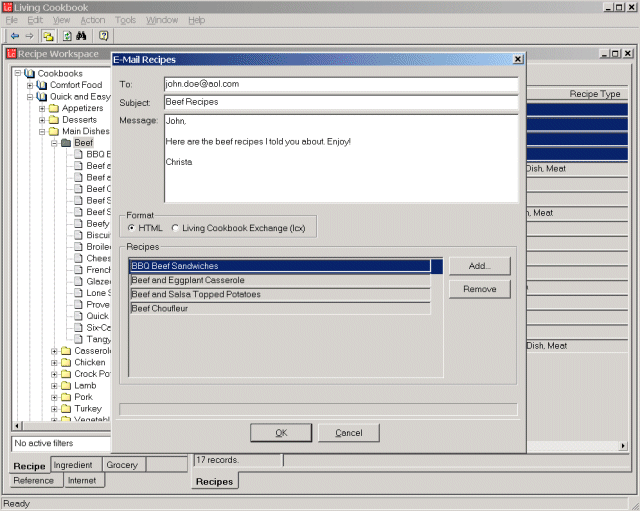Expand the Comfort Food cookbook

tap(30, 85)
